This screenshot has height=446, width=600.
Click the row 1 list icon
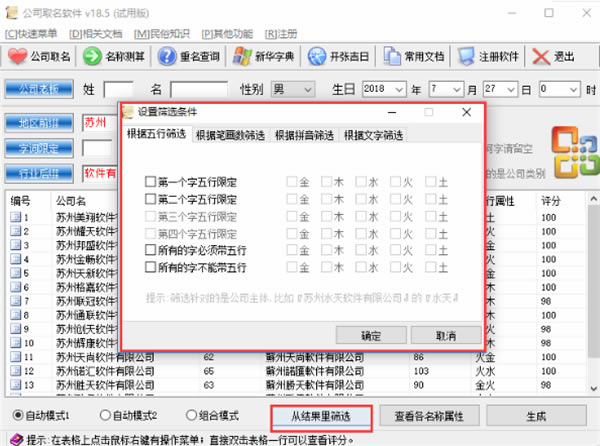pyautogui.click(x=15, y=217)
